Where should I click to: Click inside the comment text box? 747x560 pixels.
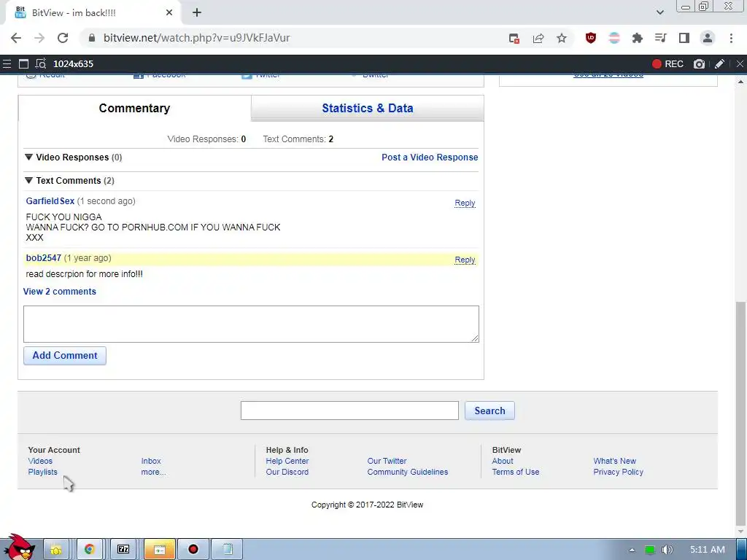251,324
